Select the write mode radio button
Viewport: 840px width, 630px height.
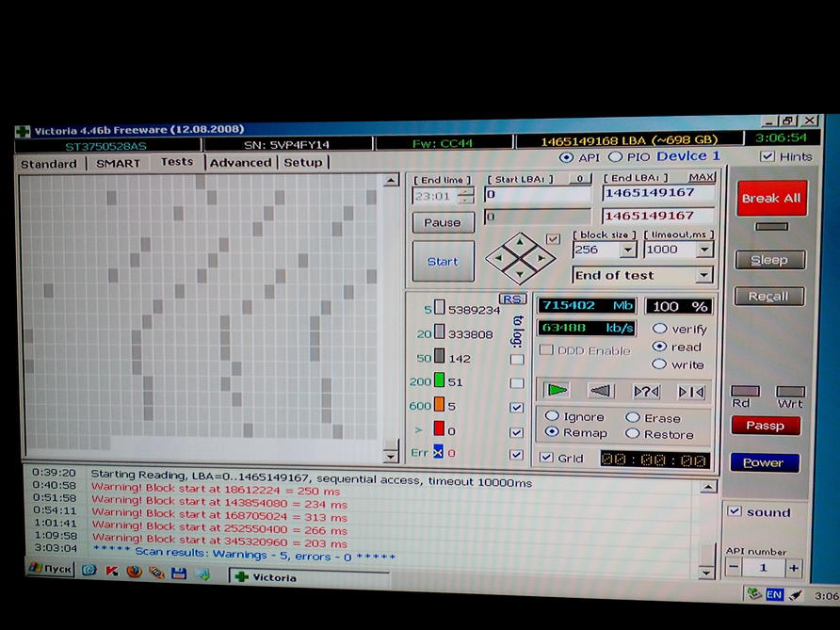pos(659,364)
